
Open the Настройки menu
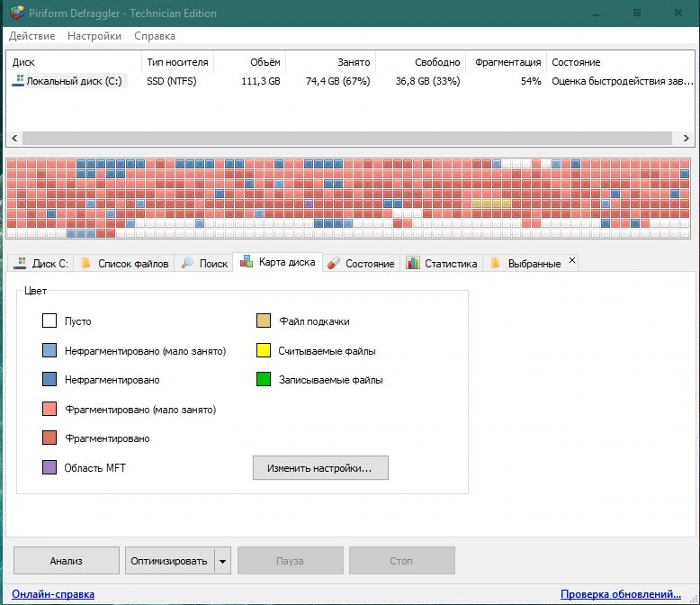94,36
